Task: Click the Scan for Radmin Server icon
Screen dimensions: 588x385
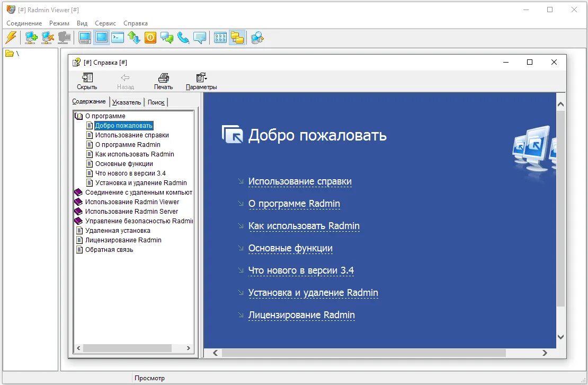Action: (x=257, y=38)
